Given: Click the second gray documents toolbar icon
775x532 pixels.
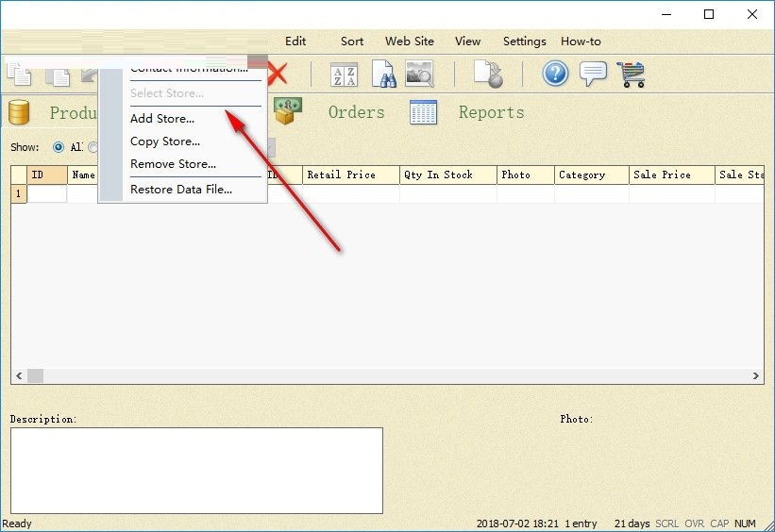Looking at the screenshot, I should pos(58,76).
